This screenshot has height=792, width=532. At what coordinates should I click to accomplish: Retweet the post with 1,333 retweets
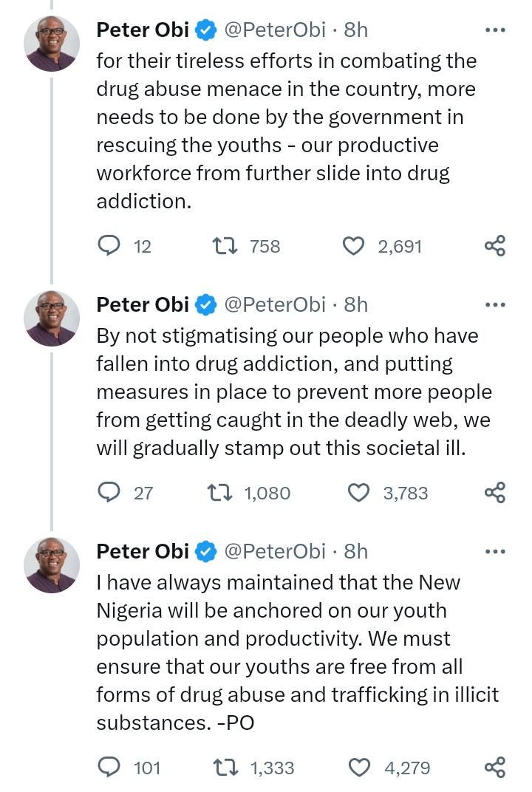tap(225, 768)
